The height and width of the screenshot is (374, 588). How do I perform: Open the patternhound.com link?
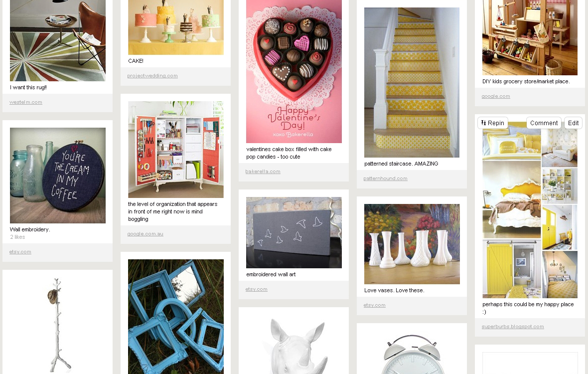pos(385,179)
